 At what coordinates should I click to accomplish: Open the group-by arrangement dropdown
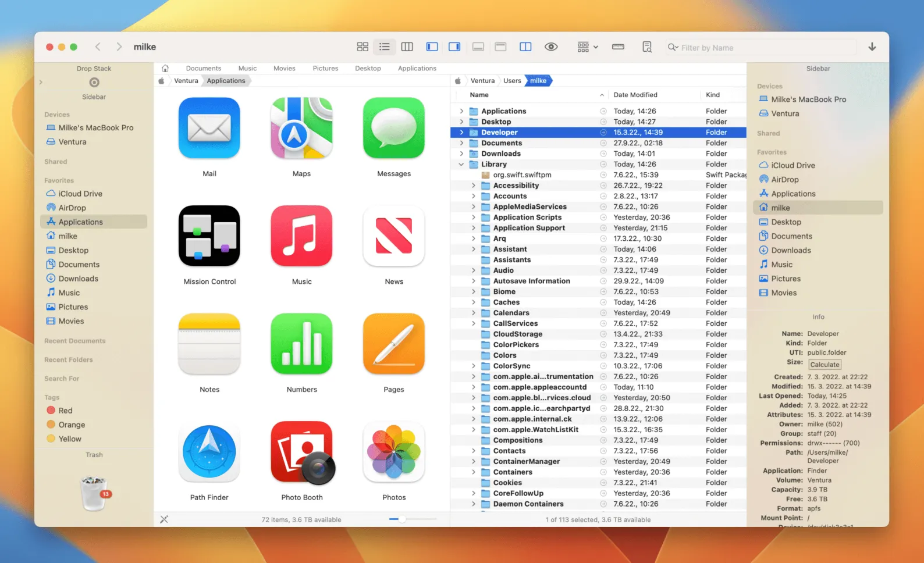click(587, 47)
